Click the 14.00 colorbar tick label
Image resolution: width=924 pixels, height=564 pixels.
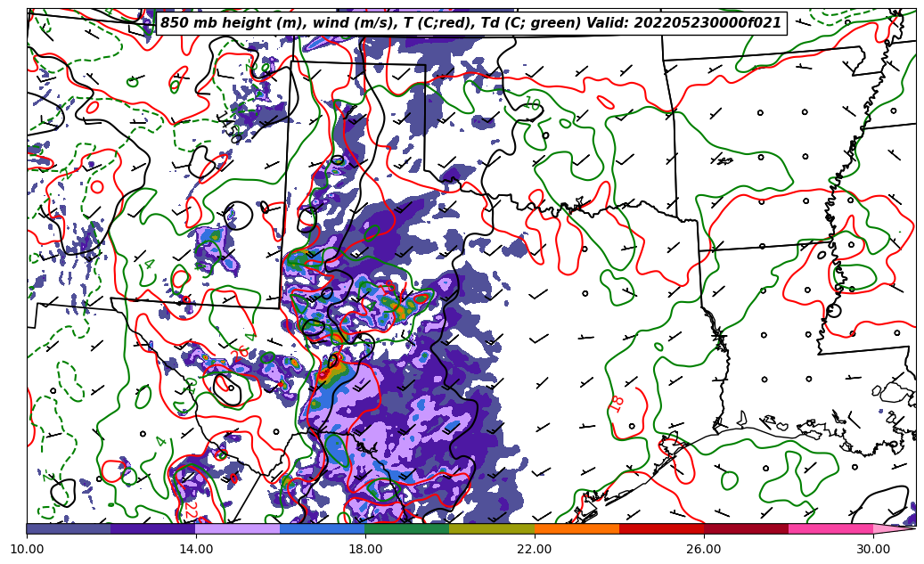(x=196, y=549)
